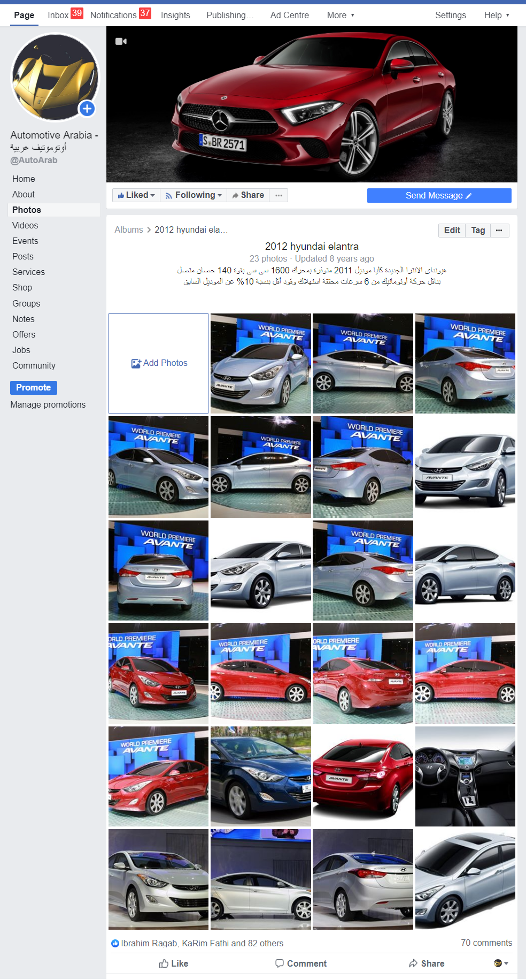This screenshot has width=526, height=980.
Task: Open Groups in sidebar
Action: pos(26,303)
